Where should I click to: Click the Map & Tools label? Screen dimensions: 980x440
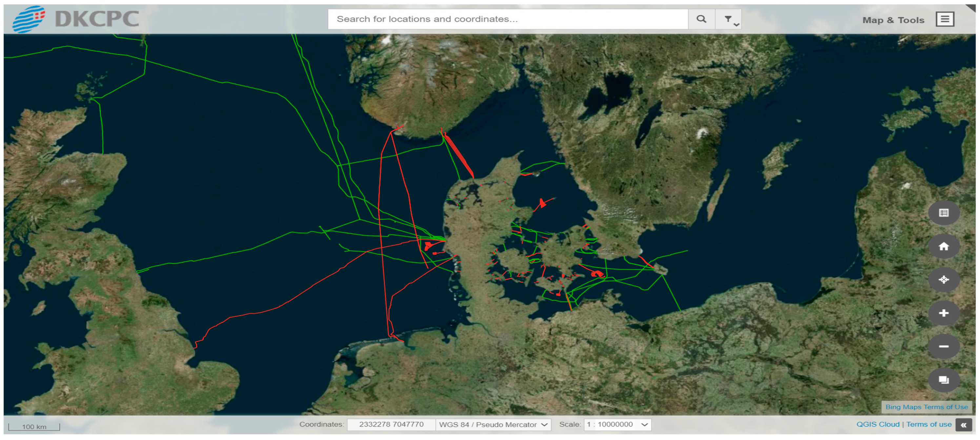(893, 20)
